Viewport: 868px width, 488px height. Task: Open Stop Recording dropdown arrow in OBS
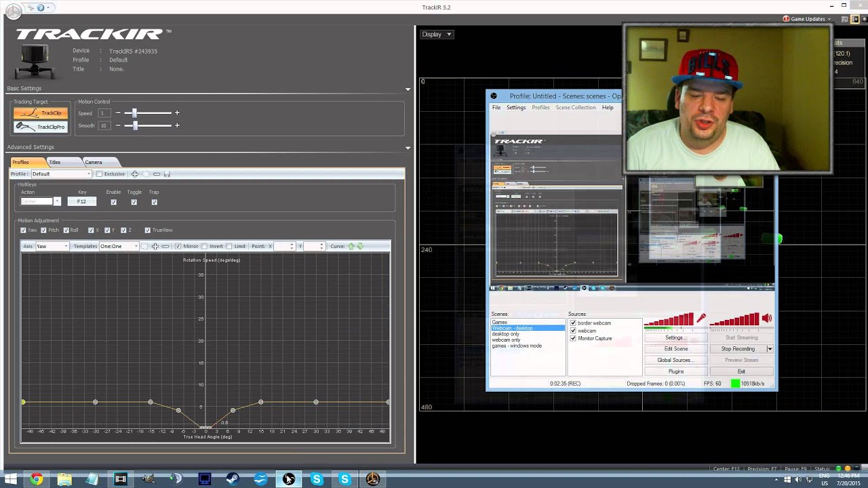[x=770, y=349]
